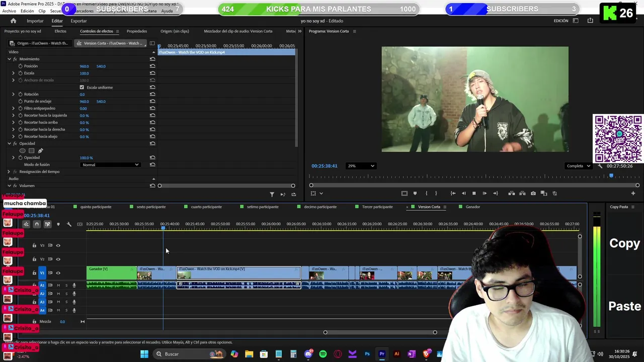The image size is (644, 362).
Task: Open the Archivo menu
Action: [9, 11]
